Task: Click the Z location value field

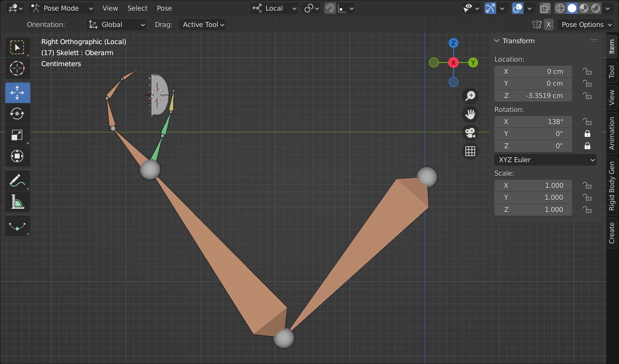Action: click(533, 96)
